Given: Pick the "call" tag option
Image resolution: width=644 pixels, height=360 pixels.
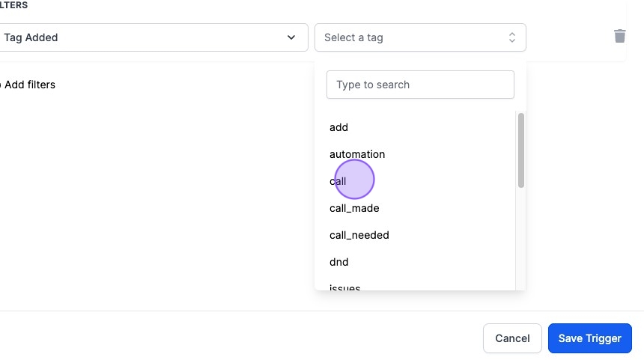Looking at the screenshot, I should click(x=338, y=181).
